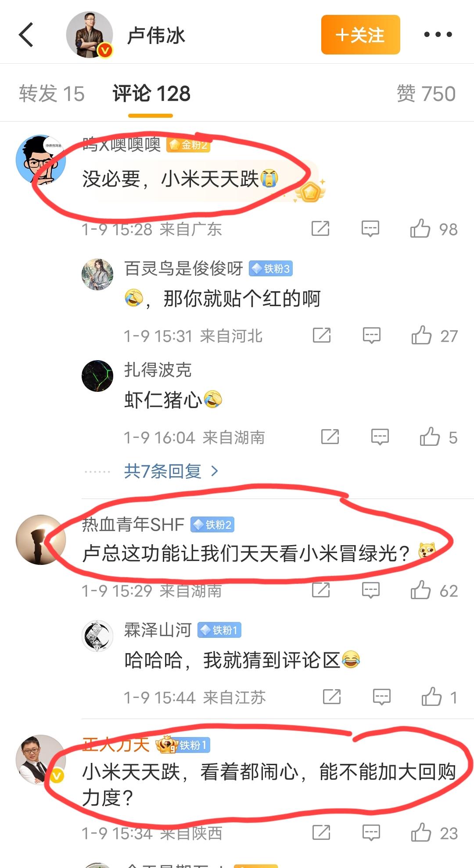Viewport: 474px width, 868px height.
Task: Open 热血青年SHF's avatar picture
Action: (41, 540)
